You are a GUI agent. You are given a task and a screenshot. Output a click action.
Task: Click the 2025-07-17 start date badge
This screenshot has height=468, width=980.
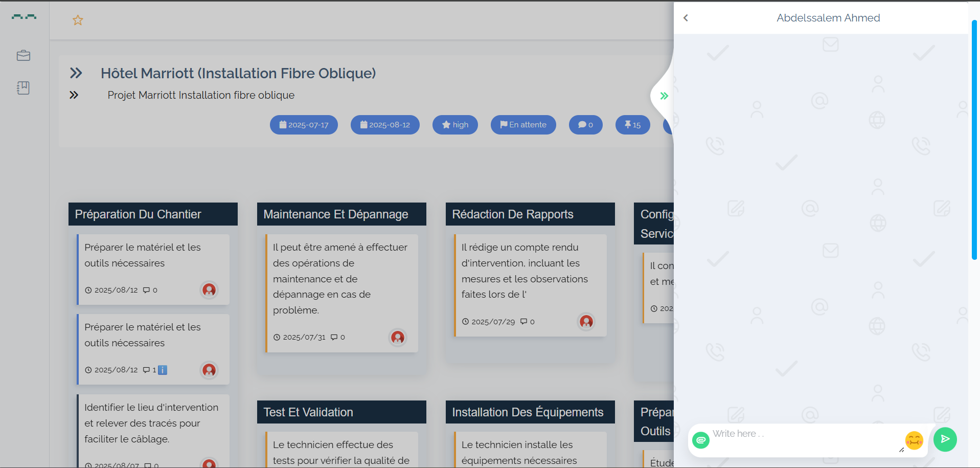tap(304, 125)
